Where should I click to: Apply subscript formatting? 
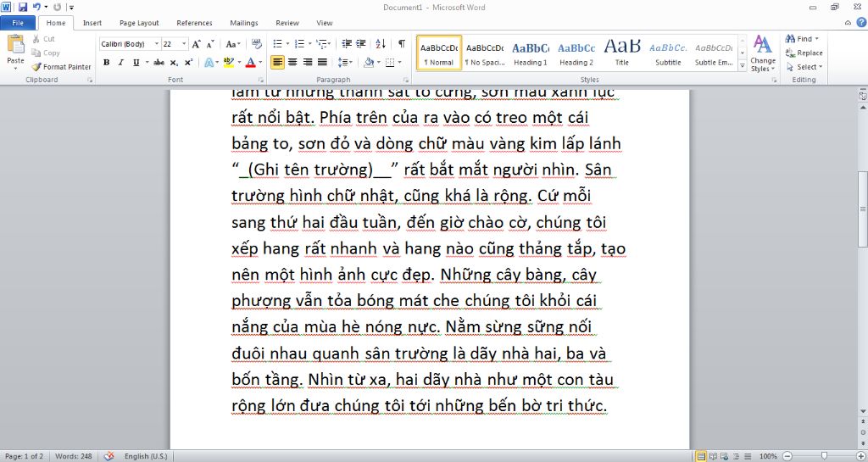(x=174, y=63)
